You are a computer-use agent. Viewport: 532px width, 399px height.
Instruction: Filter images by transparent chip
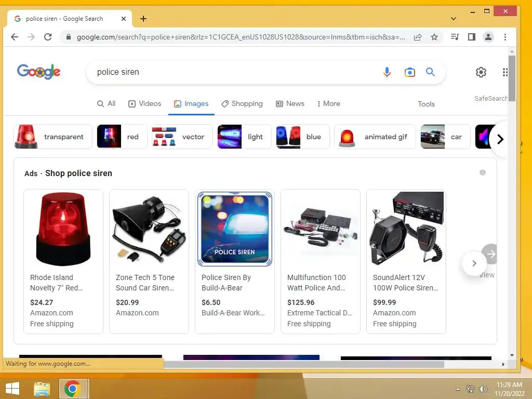point(53,137)
